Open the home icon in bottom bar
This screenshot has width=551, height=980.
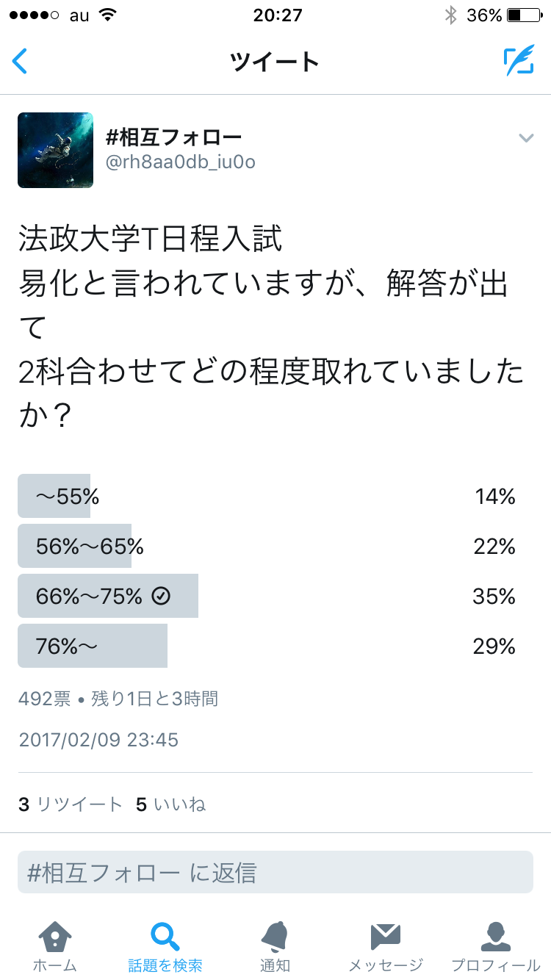coord(54,937)
